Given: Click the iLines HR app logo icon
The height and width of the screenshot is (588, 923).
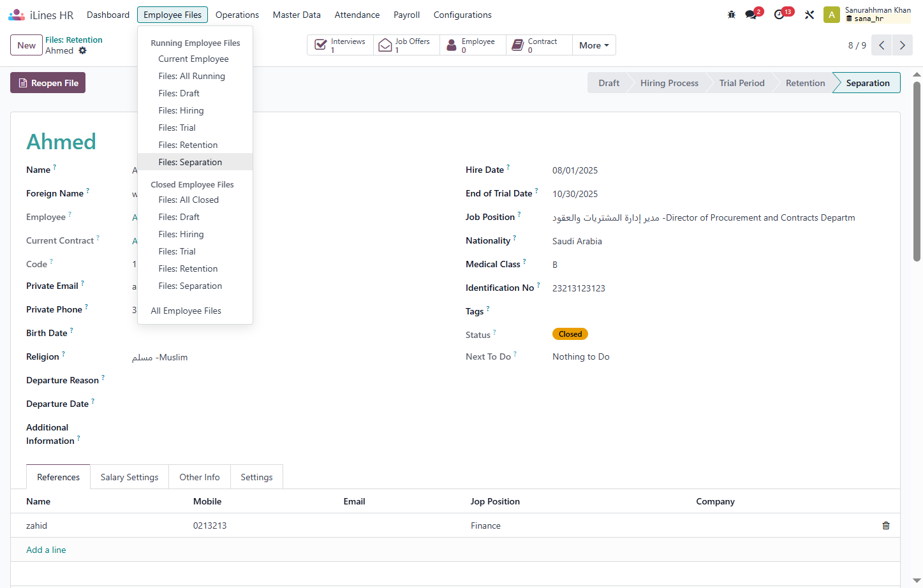Looking at the screenshot, I should coord(17,15).
